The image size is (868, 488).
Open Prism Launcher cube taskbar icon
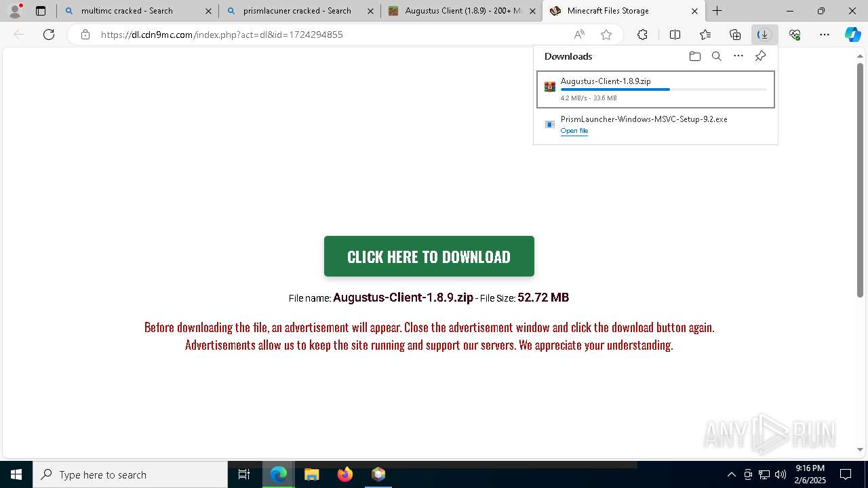point(378,474)
